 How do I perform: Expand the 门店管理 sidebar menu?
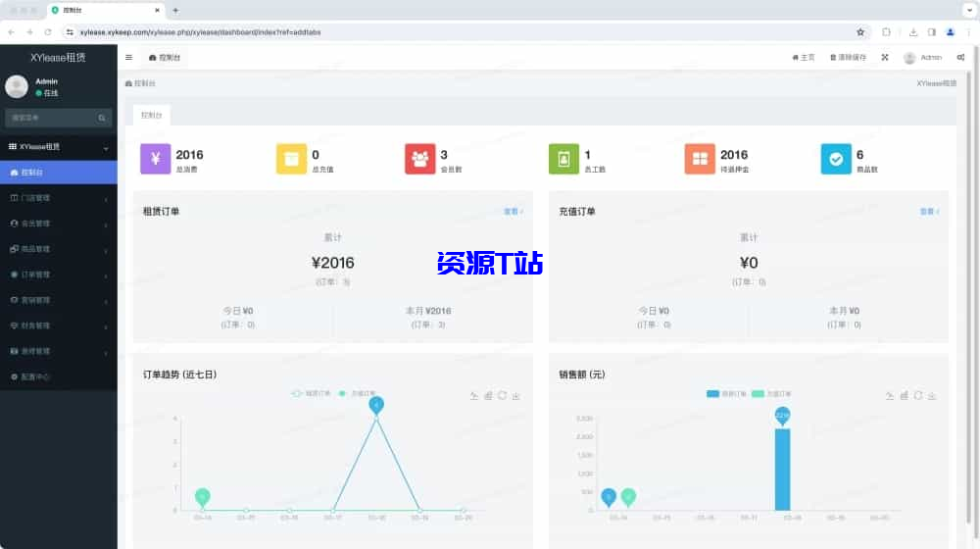[x=59, y=198]
